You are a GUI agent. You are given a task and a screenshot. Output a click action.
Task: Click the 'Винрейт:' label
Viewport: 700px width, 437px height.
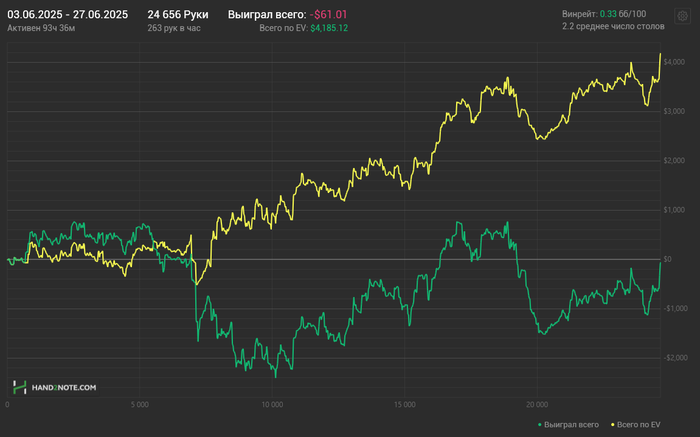pos(579,14)
